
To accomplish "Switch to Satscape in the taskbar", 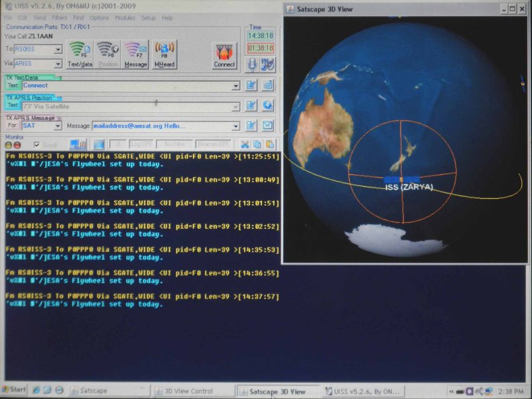I will click(109, 391).
